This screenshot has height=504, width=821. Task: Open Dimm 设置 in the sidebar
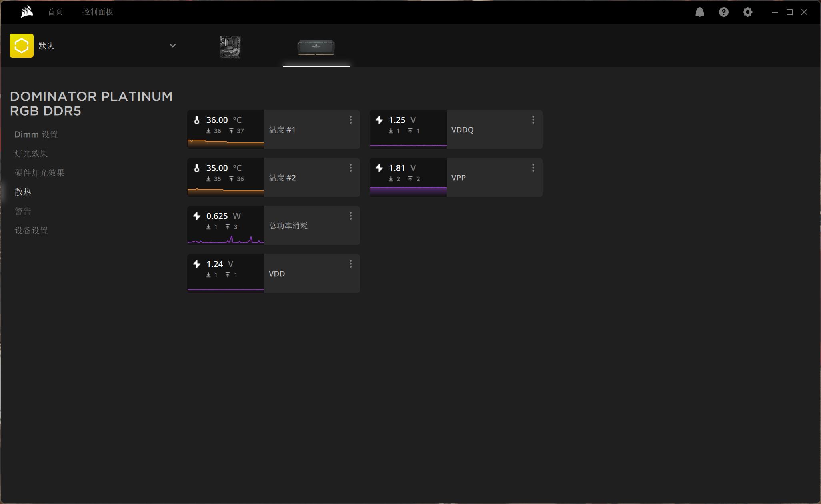coord(36,134)
